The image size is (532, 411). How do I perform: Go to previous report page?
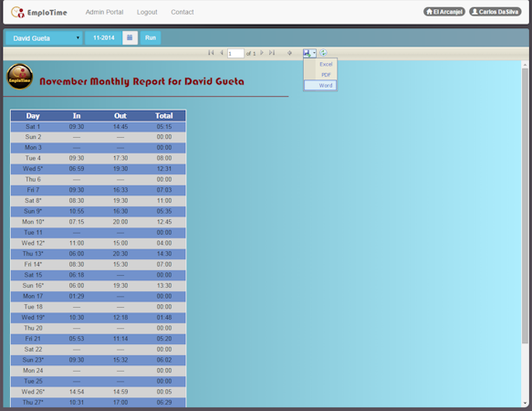point(221,53)
